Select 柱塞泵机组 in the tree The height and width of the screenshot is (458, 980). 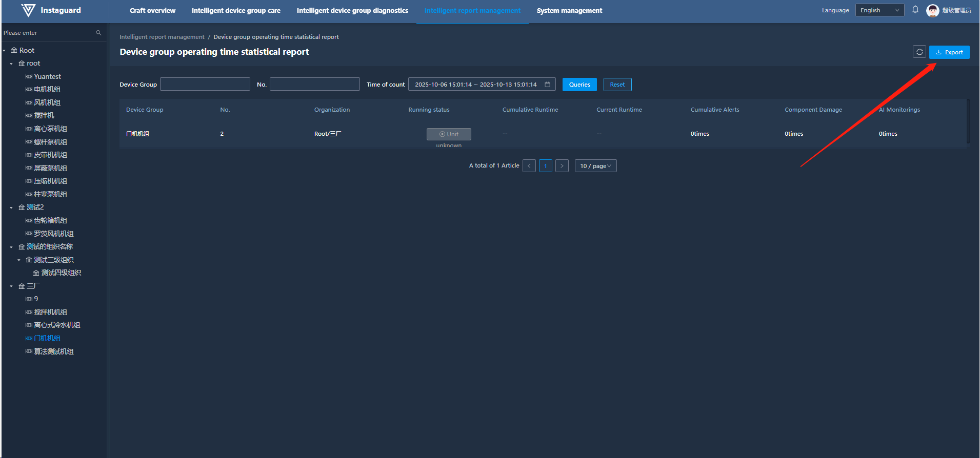pos(50,194)
